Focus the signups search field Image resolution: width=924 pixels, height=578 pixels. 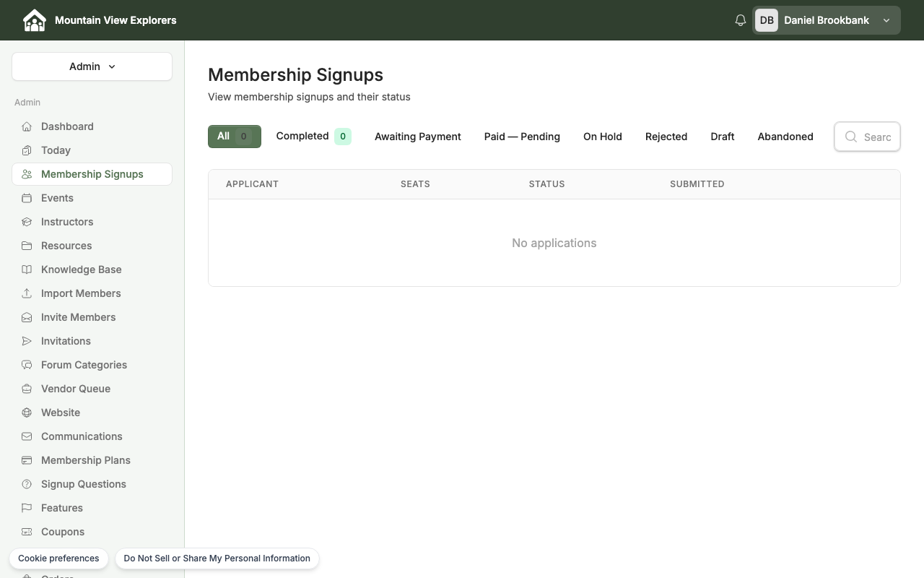click(867, 137)
